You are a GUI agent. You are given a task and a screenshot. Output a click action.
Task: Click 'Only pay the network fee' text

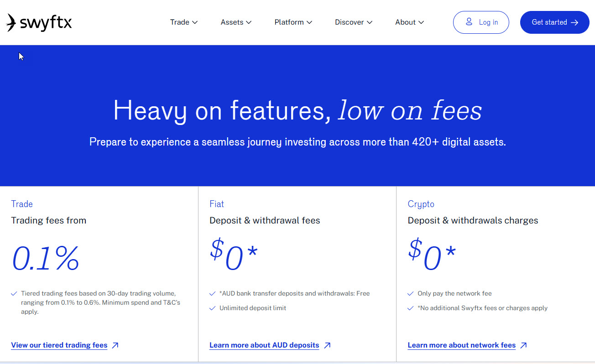[x=454, y=293]
